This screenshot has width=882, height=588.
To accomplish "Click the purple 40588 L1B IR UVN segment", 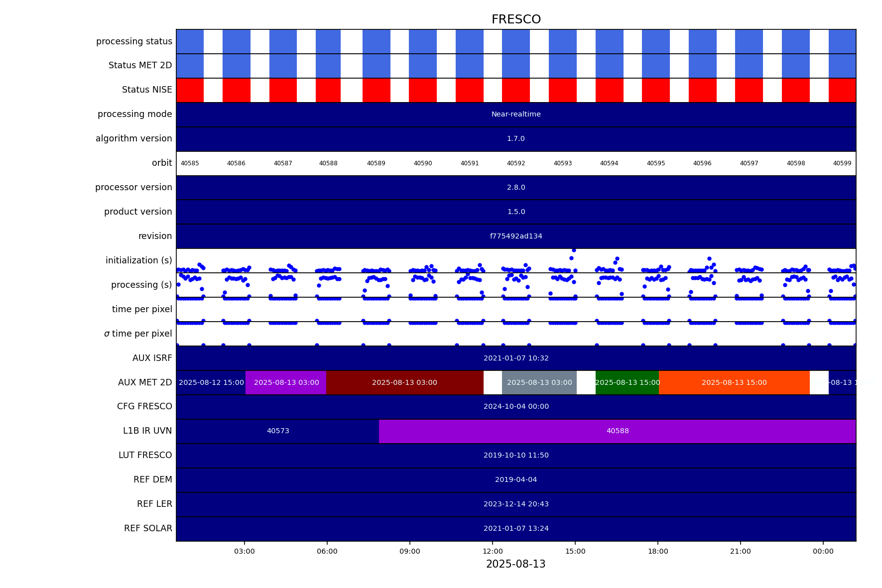I will [617, 431].
